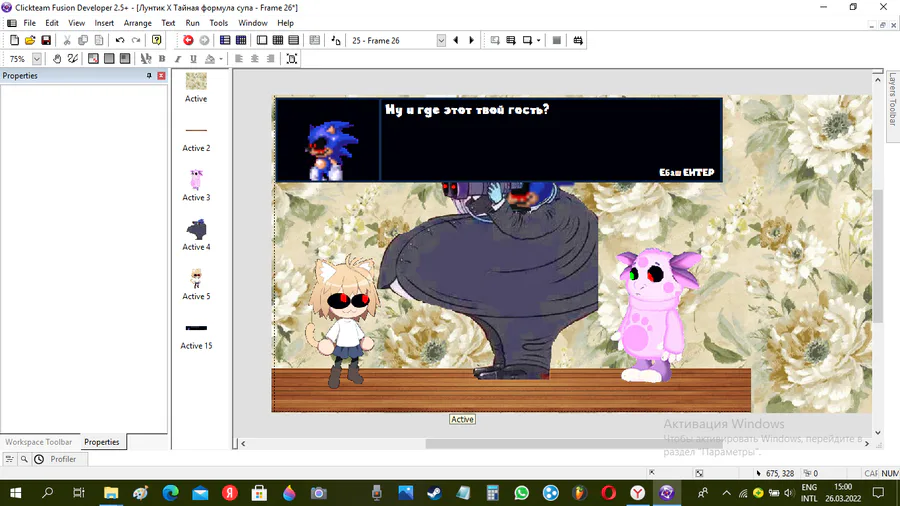Image resolution: width=900 pixels, height=506 pixels.
Task: Go forward with the gray arrow icon
Action: click(x=204, y=40)
